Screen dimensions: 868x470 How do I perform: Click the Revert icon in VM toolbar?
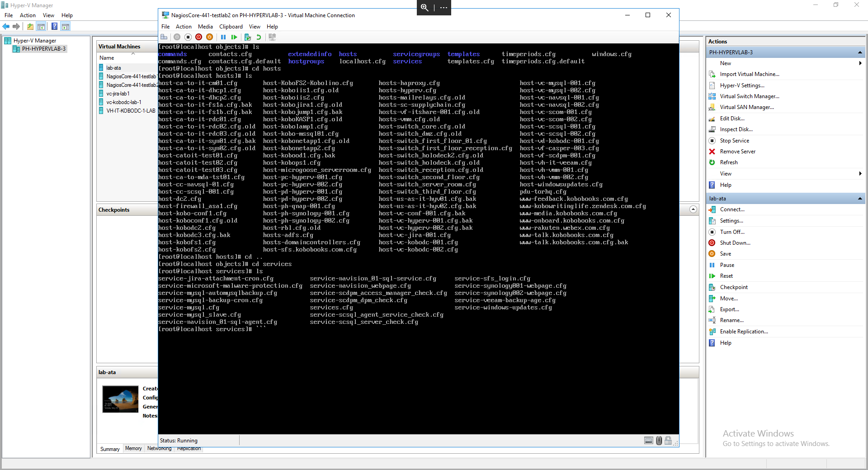pyautogui.click(x=259, y=37)
